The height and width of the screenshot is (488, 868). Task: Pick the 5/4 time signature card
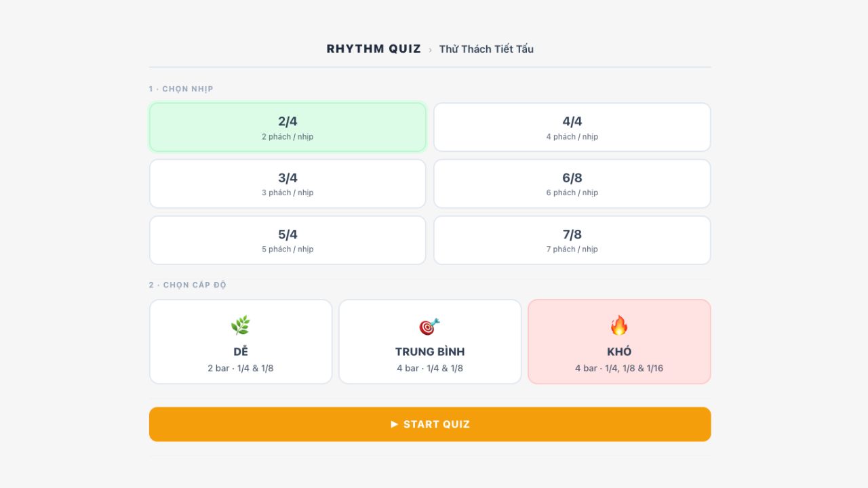click(288, 240)
